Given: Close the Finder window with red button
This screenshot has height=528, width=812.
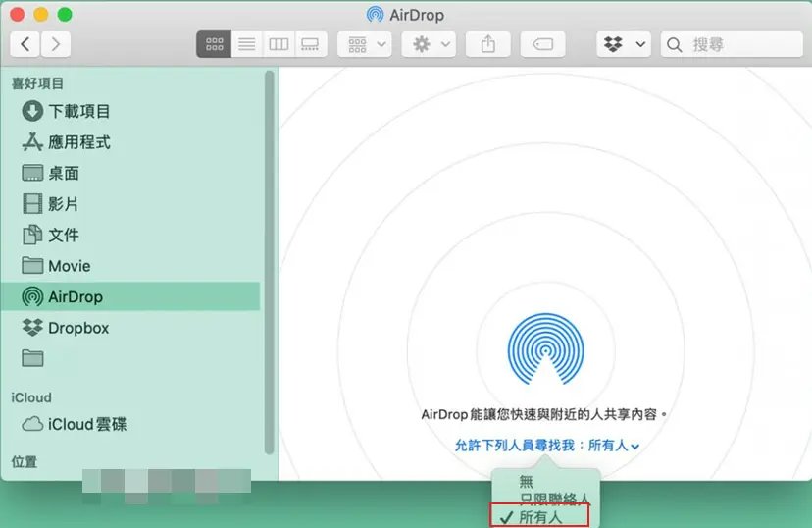Looking at the screenshot, I should pos(18,14).
